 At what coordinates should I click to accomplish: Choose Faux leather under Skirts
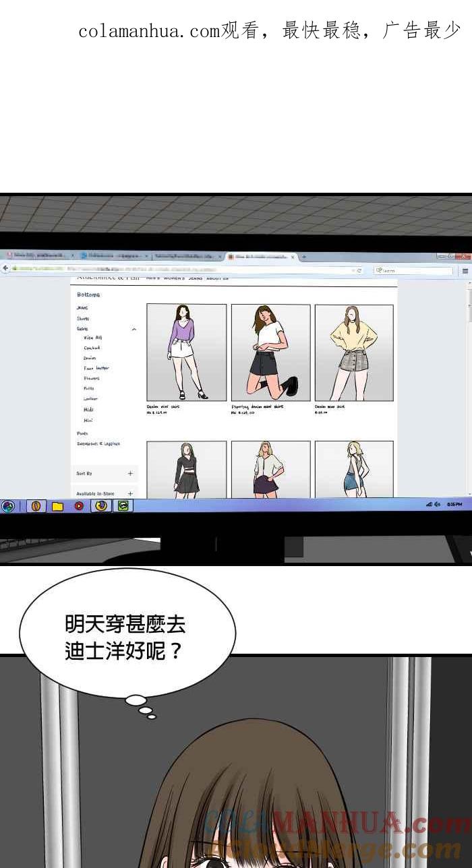pos(96,368)
